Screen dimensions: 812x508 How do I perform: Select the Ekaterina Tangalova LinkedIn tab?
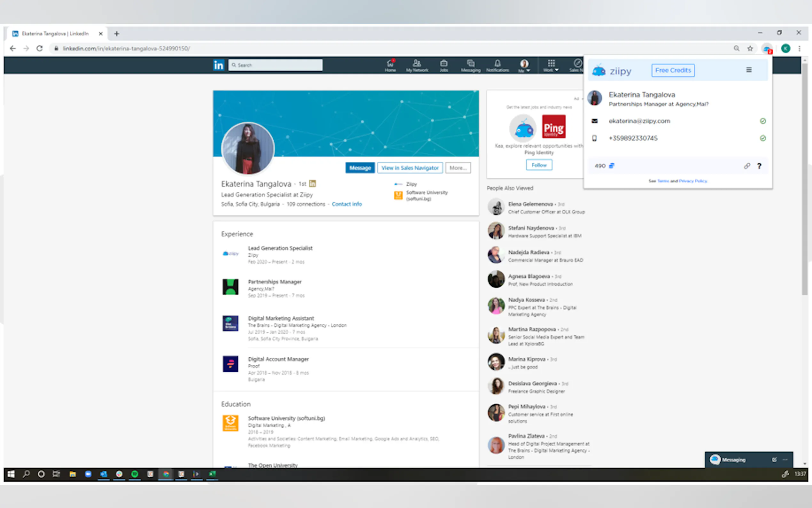coord(56,34)
